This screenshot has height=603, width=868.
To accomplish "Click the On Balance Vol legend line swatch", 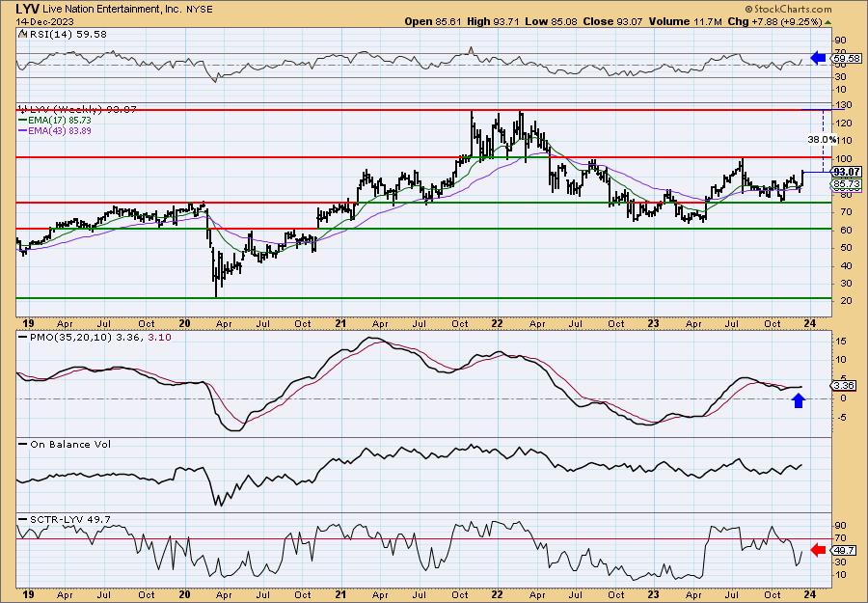I will pos(23,444).
